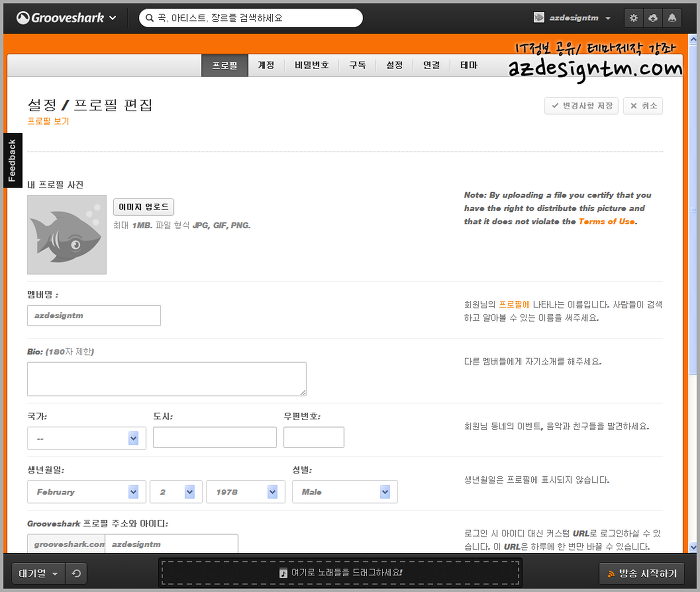The height and width of the screenshot is (592, 700).
Task: Click the song drop zone area
Action: (x=340, y=573)
